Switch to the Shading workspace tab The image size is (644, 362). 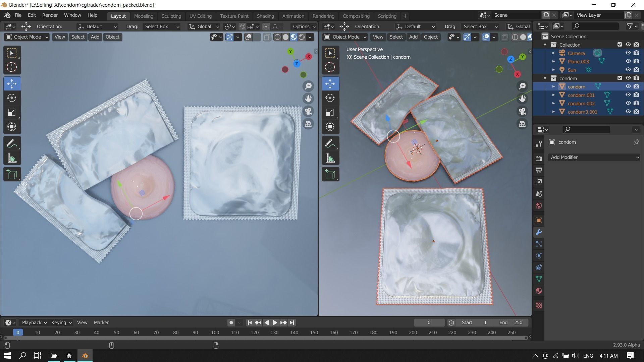[x=265, y=16]
